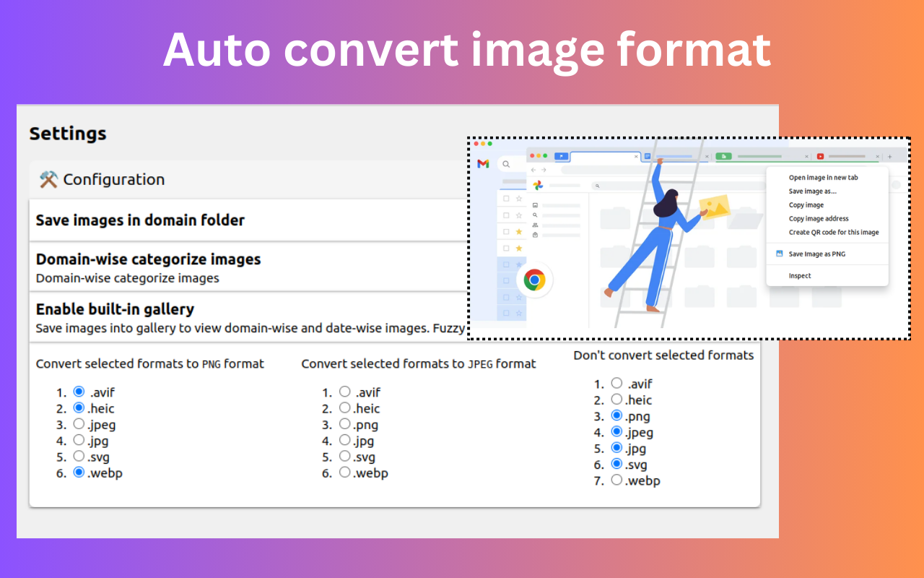This screenshot has height=578, width=924.
Task: Click the Google Photos pinwheel logo
Action: click(x=538, y=186)
